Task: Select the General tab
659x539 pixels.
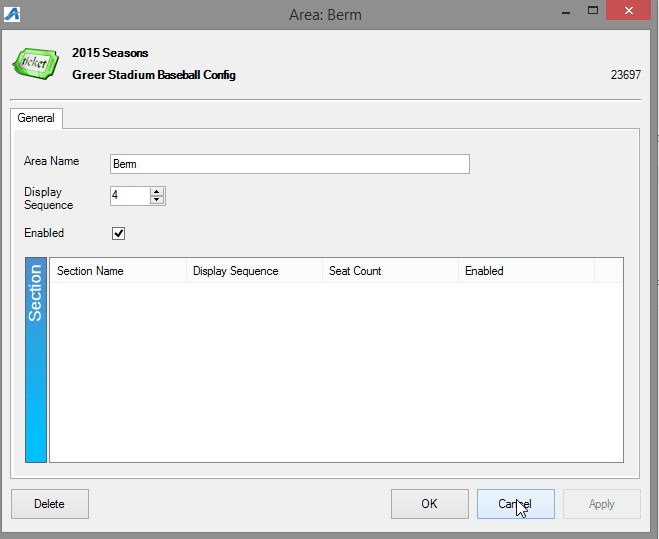Action: (36, 118)
